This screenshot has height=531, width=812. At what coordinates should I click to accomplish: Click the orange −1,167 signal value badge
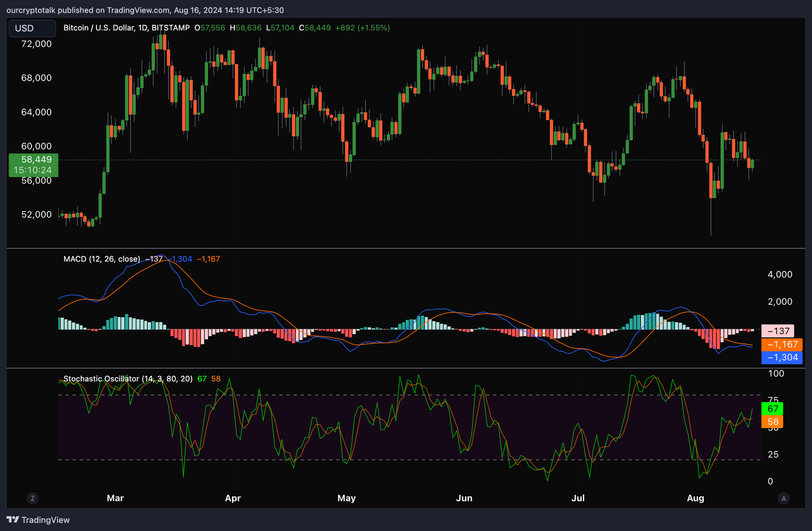point(782,344)
